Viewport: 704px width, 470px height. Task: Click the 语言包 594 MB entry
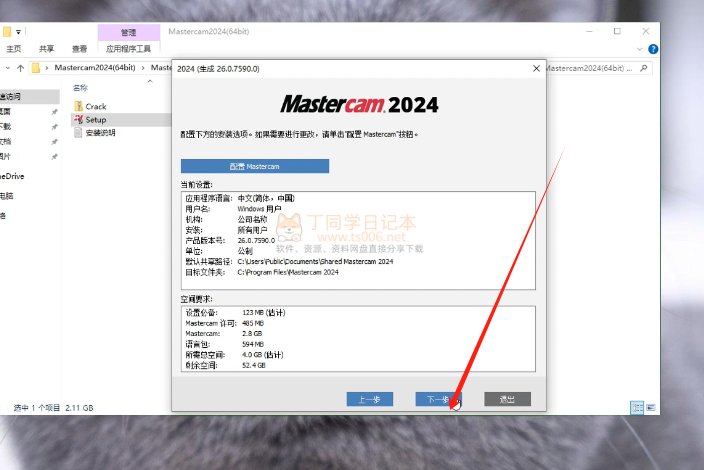pyautogui.click(x=253, y=344)
